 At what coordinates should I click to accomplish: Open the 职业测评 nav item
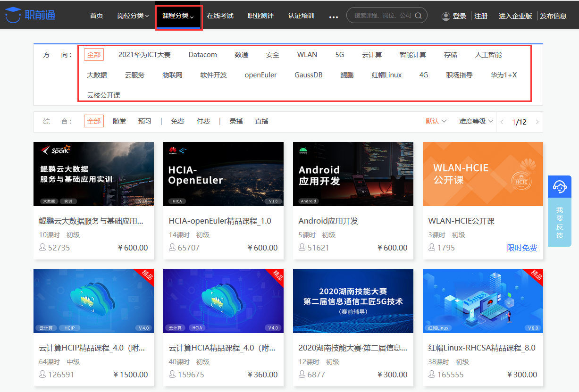coord(260,16)
